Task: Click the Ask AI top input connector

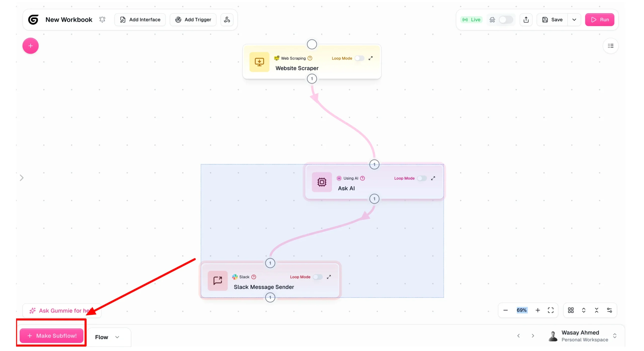Action: point(374,165)
